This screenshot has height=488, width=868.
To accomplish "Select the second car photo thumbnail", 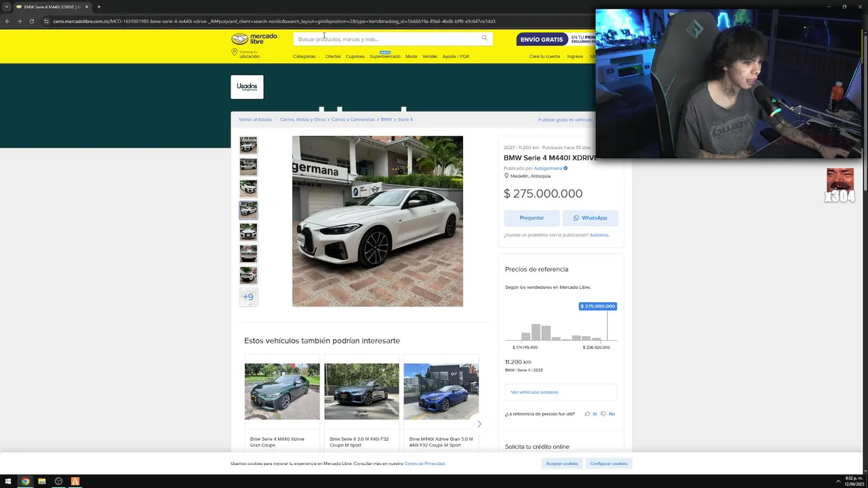I will click(x=248, y=167).
